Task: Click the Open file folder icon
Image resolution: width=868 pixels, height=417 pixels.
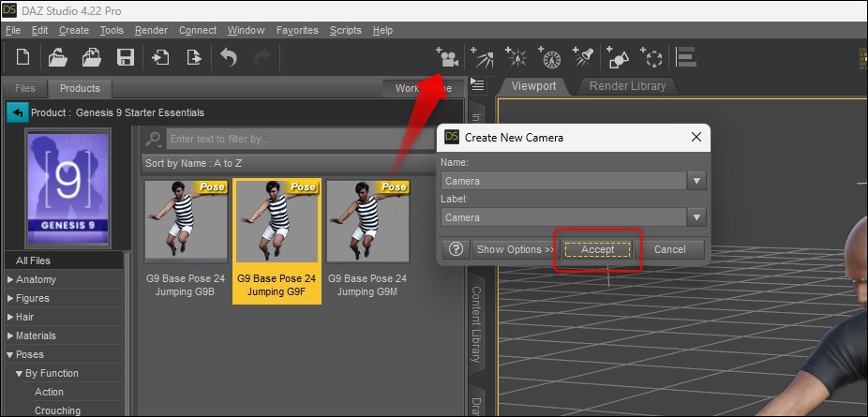Action: pyautogui.click(x=57, y=57)
